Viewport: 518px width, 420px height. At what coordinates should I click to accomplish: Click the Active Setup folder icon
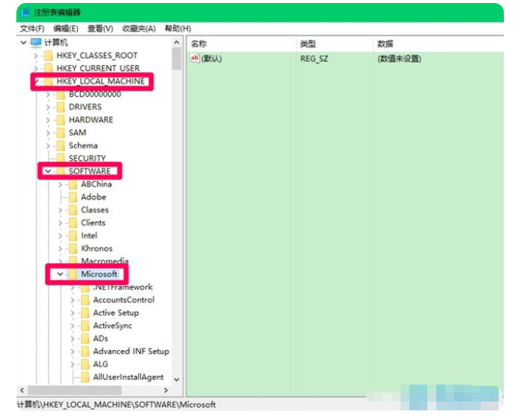(85, 313)
